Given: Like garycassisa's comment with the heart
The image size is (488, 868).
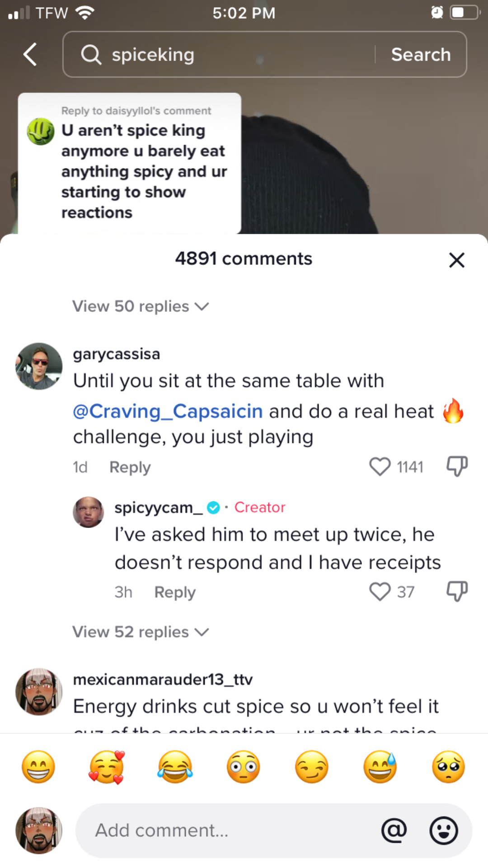Looking at the screenshot, I should tap(380, 467).
